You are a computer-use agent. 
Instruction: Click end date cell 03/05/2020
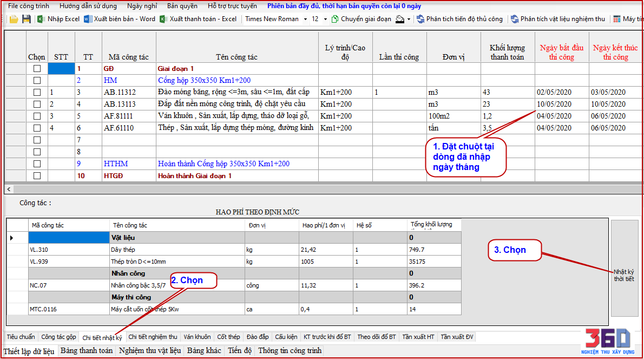click(x=615, y=93)
